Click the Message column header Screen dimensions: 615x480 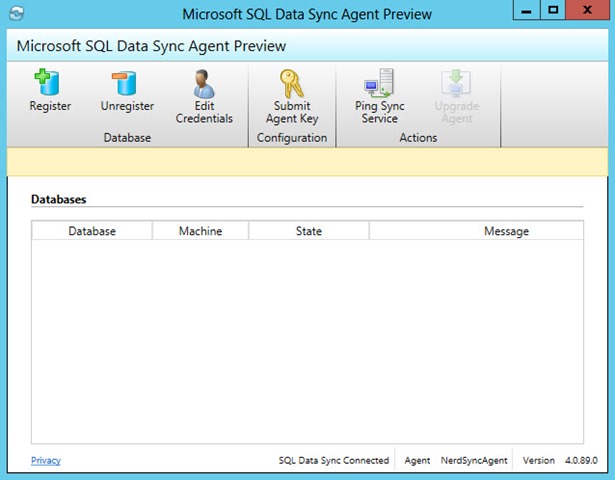476,231
